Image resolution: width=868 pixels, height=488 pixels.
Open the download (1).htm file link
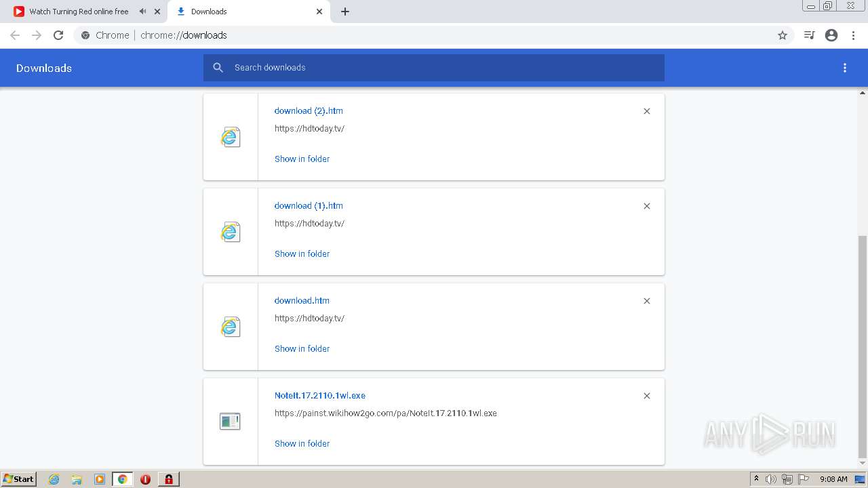309,205
